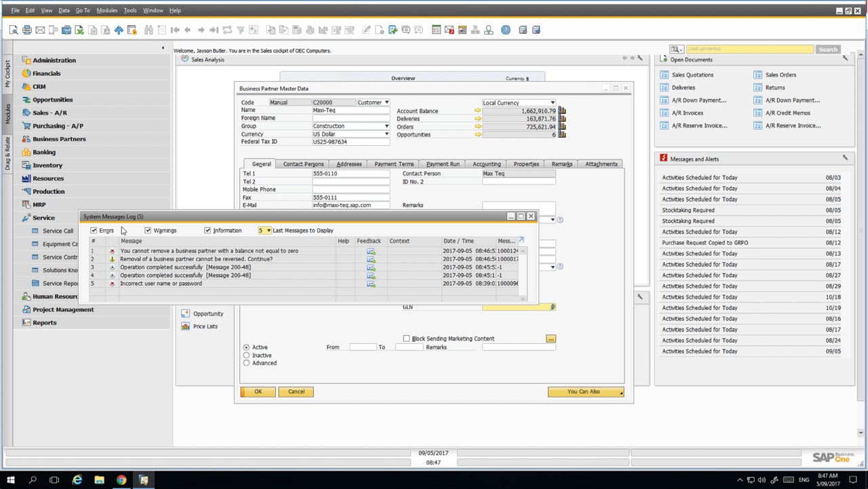Open the Currency US Dollar dropdown

pos(387,134)
